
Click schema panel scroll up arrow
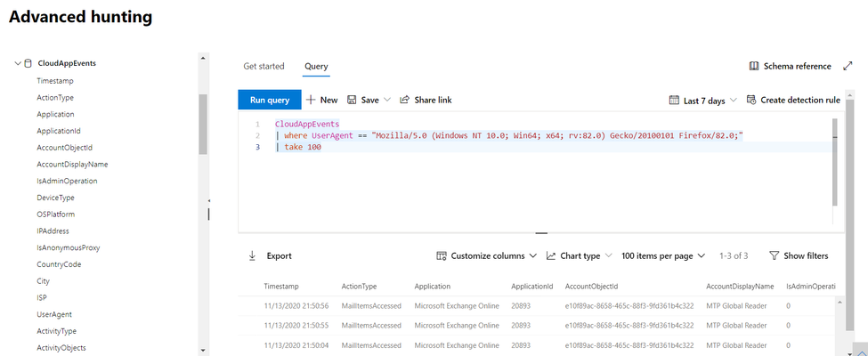[x=203, y=58]
